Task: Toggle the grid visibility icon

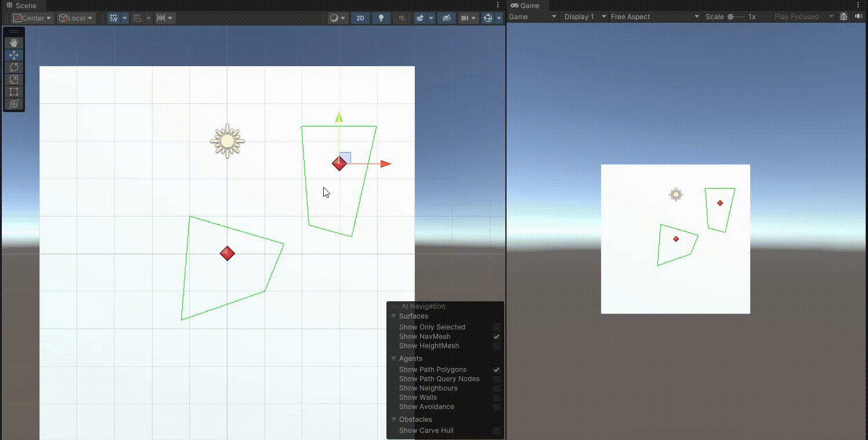Action: (114, 18)
